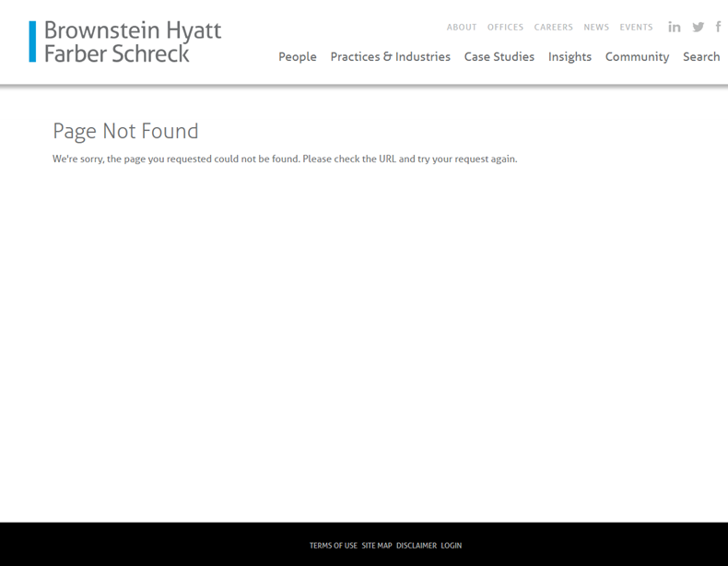
Task: Click the Brownstein Hyatt Farber Schreck logo
Action: point(125,41)
